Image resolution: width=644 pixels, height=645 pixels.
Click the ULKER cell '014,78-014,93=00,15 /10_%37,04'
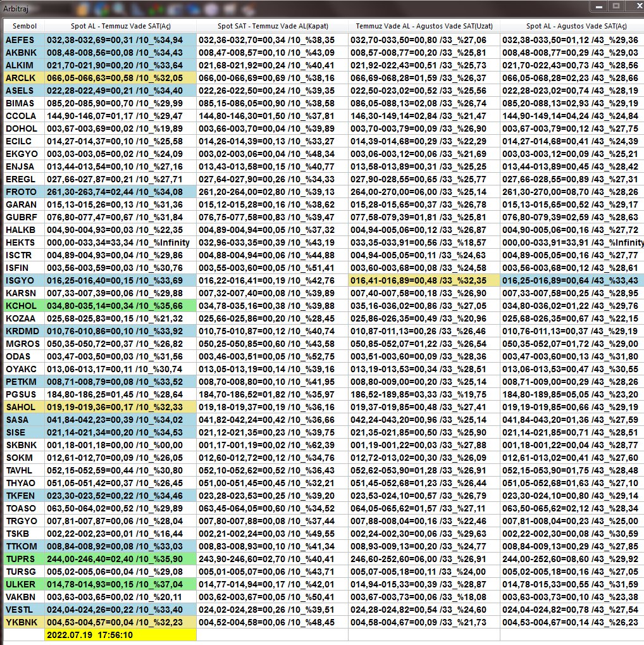120,584
